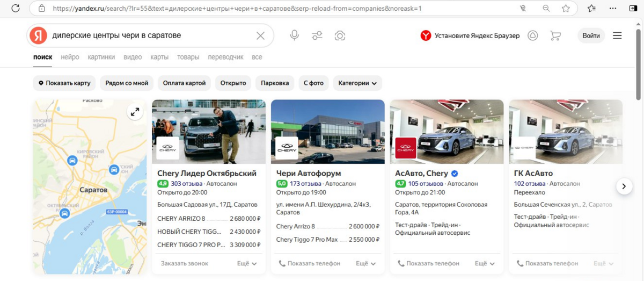Click the car marker near Октябрьский район
Image resolution: width=644 pixels, height=281 pixels.
coord(64,213)
